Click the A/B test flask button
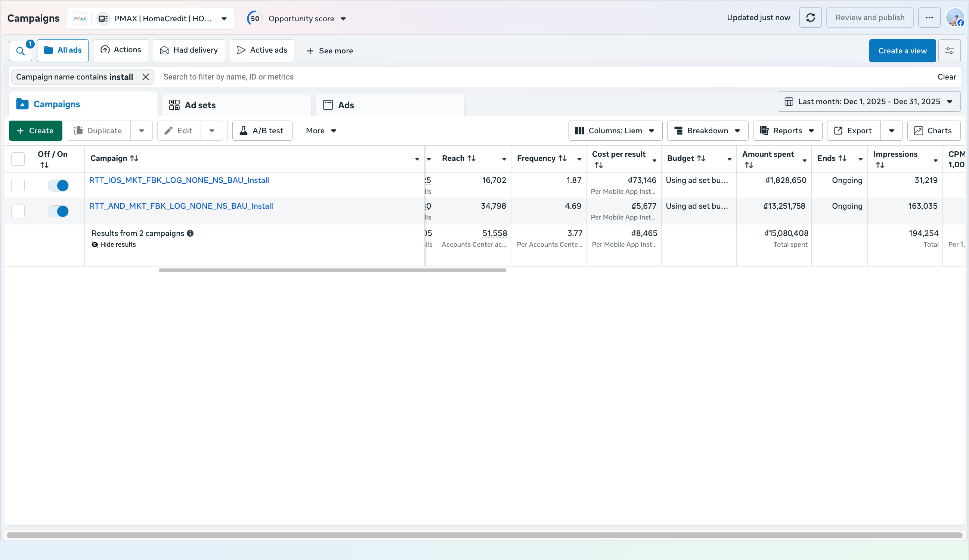 pyautogui.click(x=262, y=131)
